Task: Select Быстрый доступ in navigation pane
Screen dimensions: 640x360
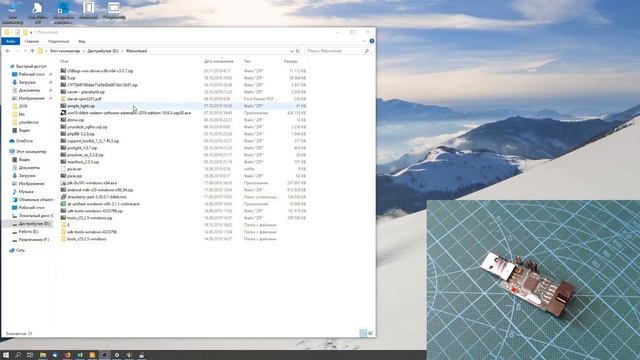Action: pos(28,66)
